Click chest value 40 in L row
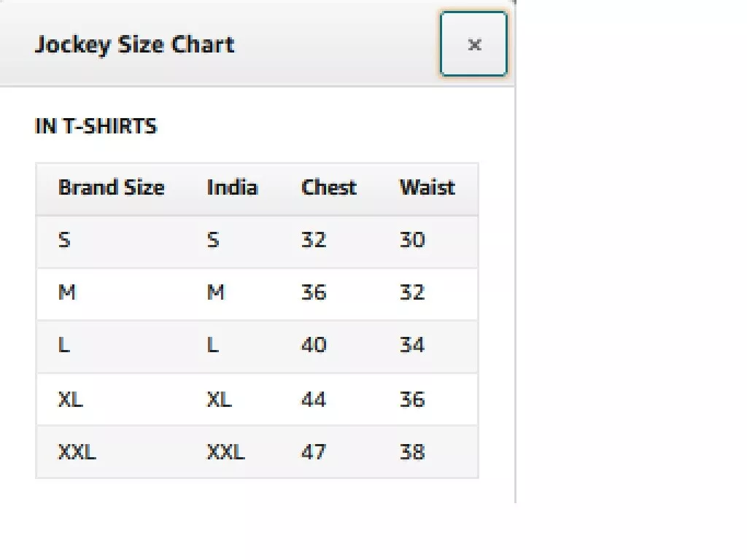 (314, 344)
